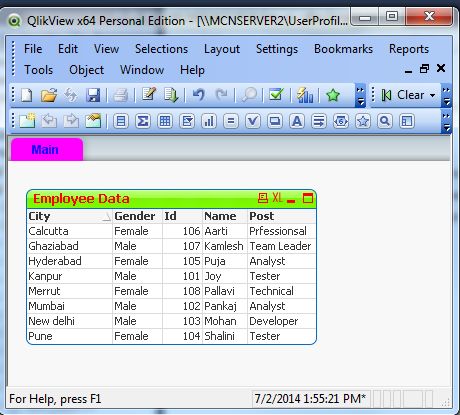The height and width of the screenshot is (415, 460).
Task: Create a Chart object
Action: click(x=209, y=121)
